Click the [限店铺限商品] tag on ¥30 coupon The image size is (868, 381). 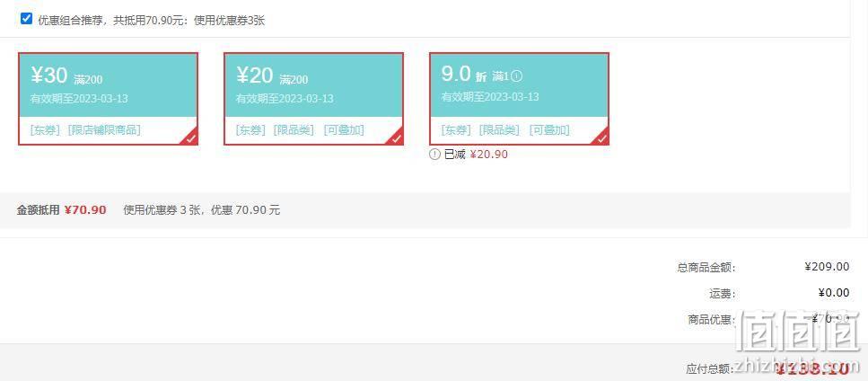pos(104,130)
